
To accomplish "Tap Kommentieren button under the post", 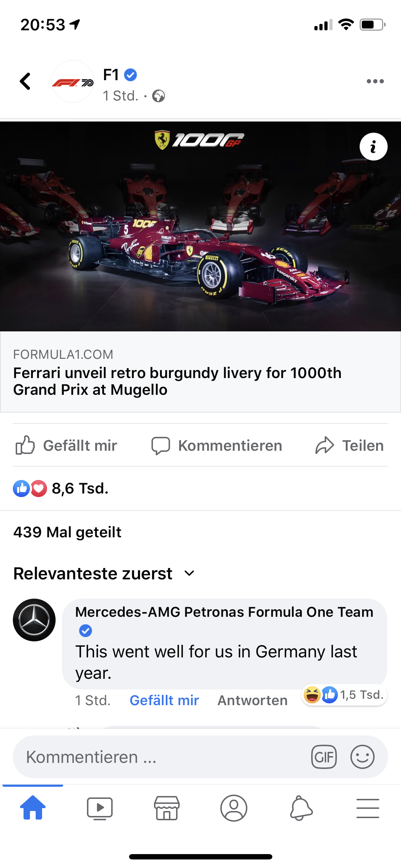I will pyautogui.click(x=217, y=445).
